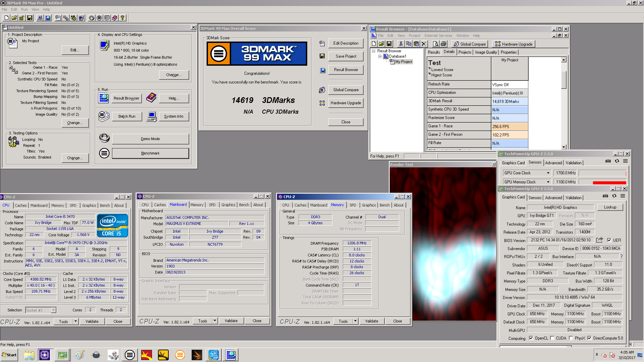Click the Print Preview icon in Result Browser toolbar
The height and width of the screenshot is (362, 644).
(x=435, y=44)
